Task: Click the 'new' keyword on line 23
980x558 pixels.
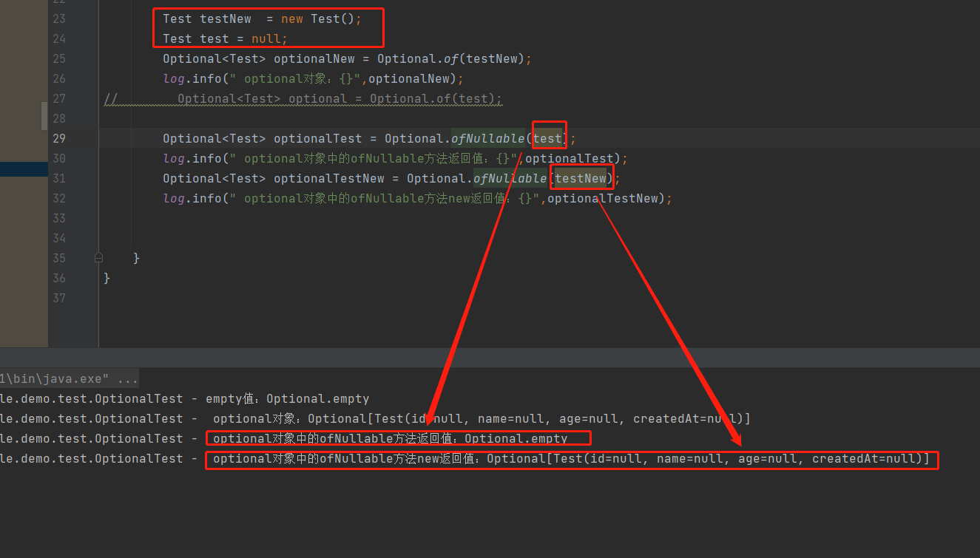Action: tap(292, 18)
